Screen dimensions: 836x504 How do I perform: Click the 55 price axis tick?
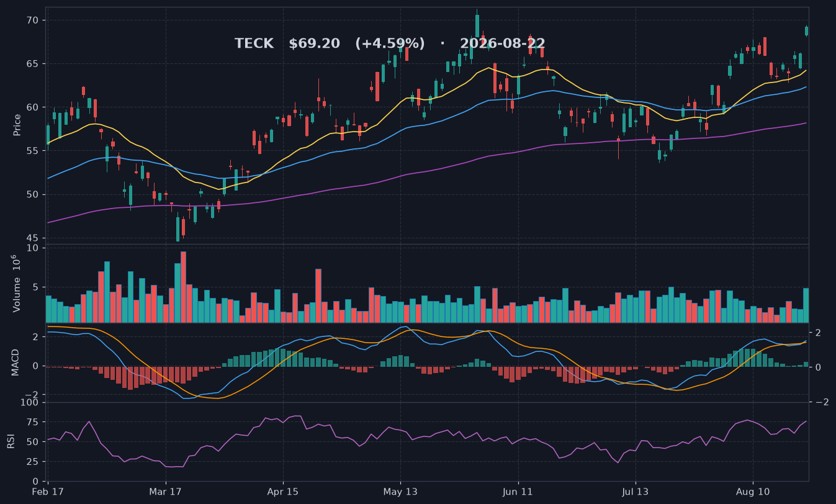32,151
